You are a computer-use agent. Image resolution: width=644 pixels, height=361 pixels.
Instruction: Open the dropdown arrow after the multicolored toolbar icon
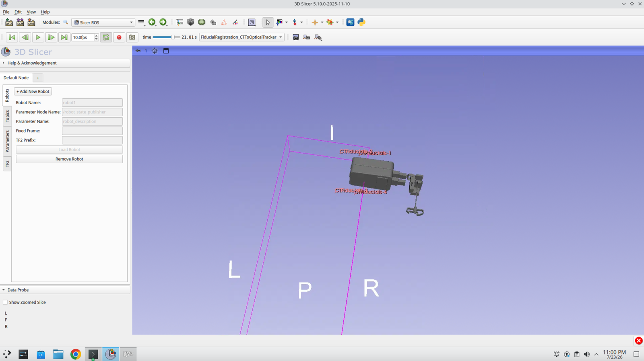(337, 23)
